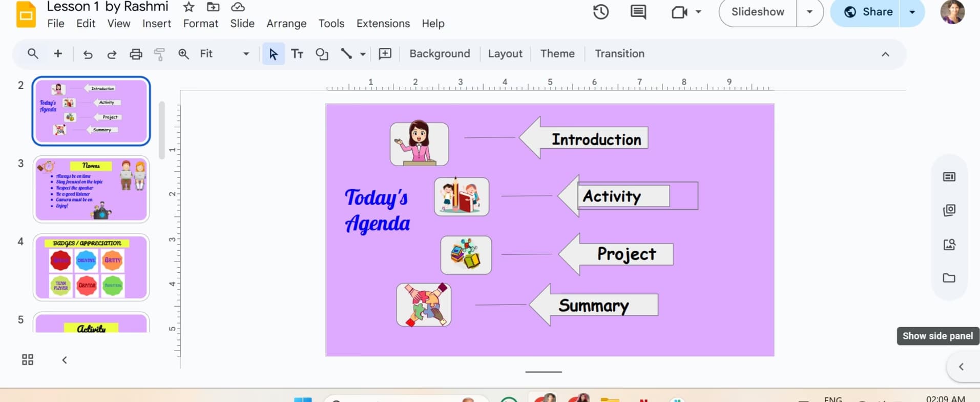Select the Line tool
980x402 pixels.
click(x=346, y=53)
